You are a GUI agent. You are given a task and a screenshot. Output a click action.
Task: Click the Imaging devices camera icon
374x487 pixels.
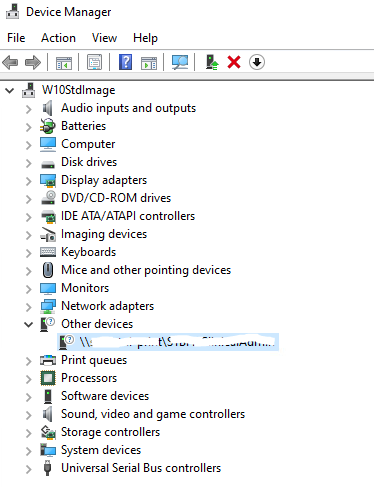click(x=48, y=234)
